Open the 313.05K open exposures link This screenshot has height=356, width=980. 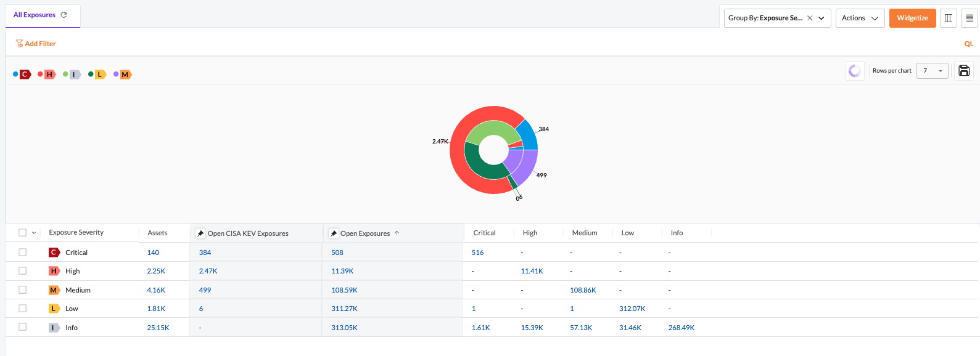(x=344, y=328)
